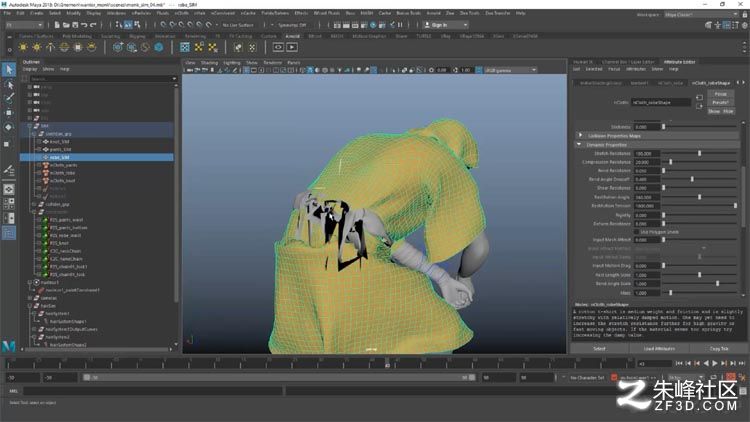Click the Arnold skydome light shelf icon
750x422 pixels.
tap(64, 47)
